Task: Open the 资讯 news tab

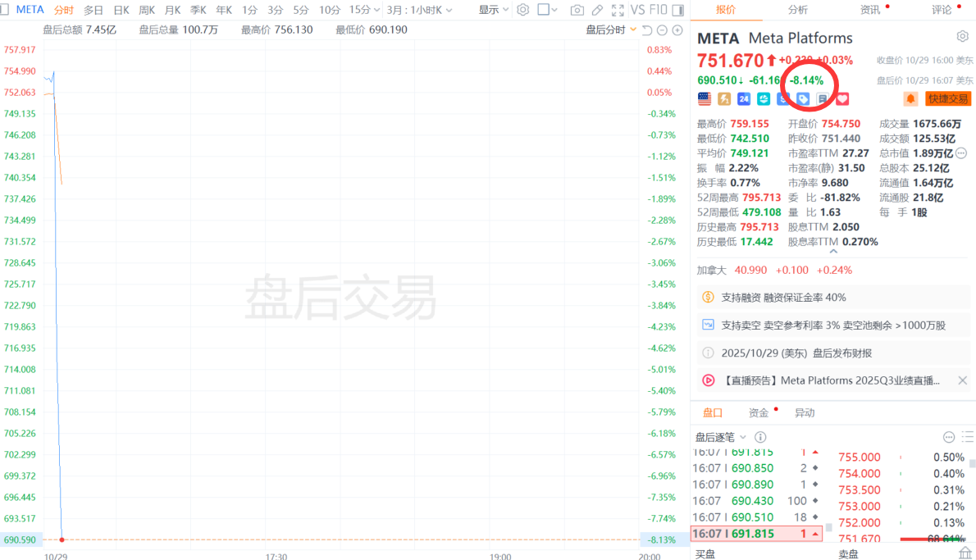Action: tap(869, 9)
